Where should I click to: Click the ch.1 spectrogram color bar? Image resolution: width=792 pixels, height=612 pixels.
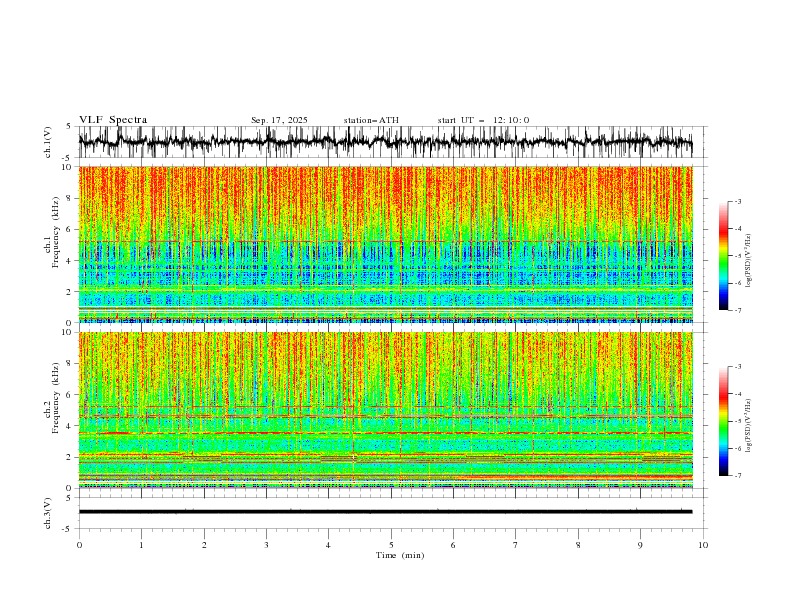pyautogui.click(x=723, y=256)
